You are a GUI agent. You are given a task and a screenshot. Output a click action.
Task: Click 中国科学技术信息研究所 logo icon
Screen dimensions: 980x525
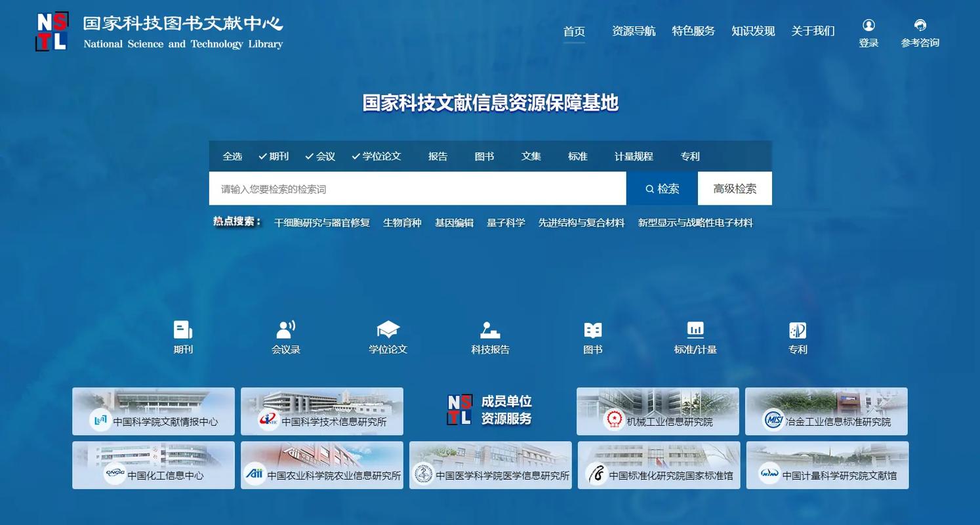coord(268,420)
